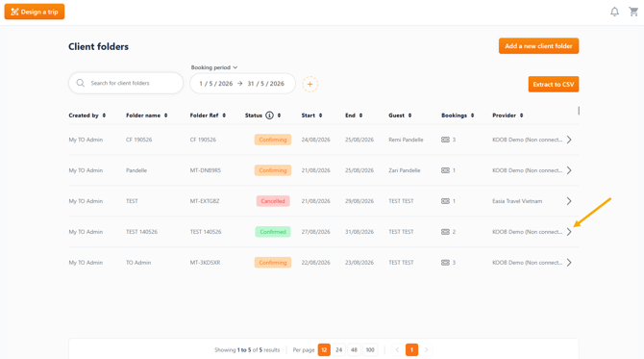Add a filter with the plus icon

[x=310, y=85]
